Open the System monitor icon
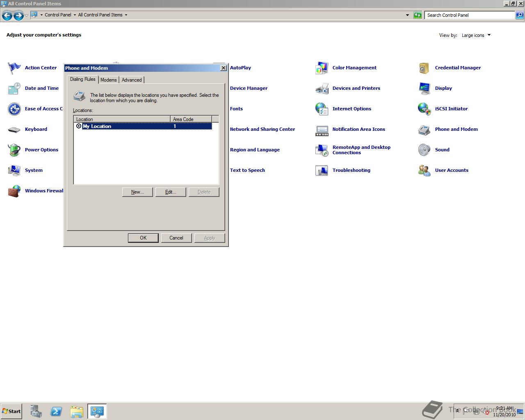 coord(14,171)
